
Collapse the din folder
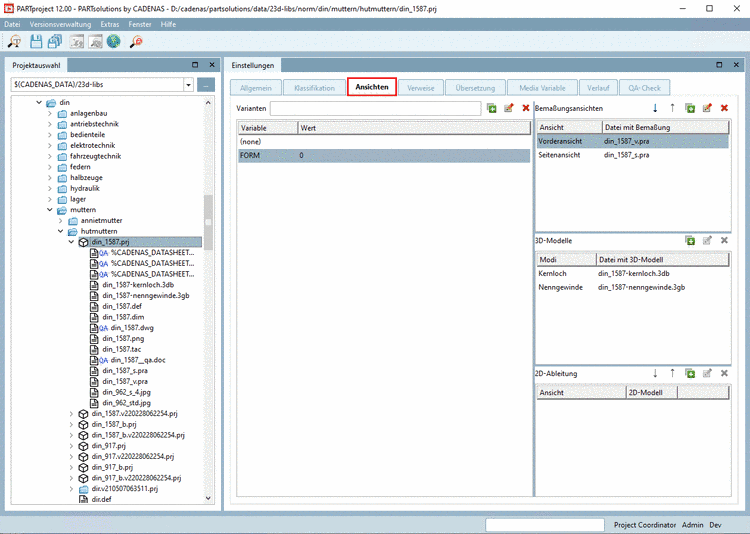pos(39,102)
